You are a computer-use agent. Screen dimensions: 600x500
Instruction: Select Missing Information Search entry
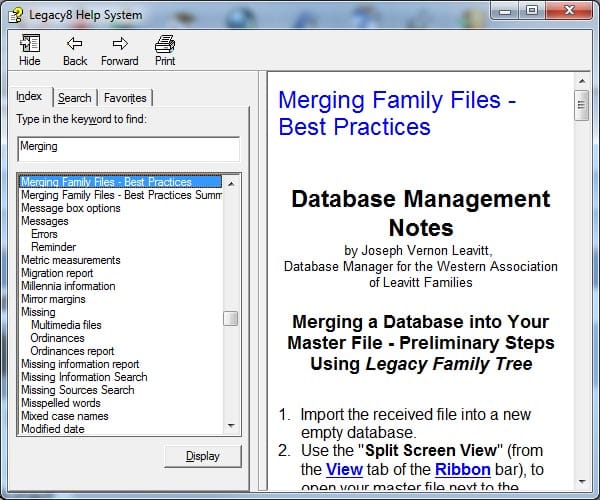[x=84, y=377]
